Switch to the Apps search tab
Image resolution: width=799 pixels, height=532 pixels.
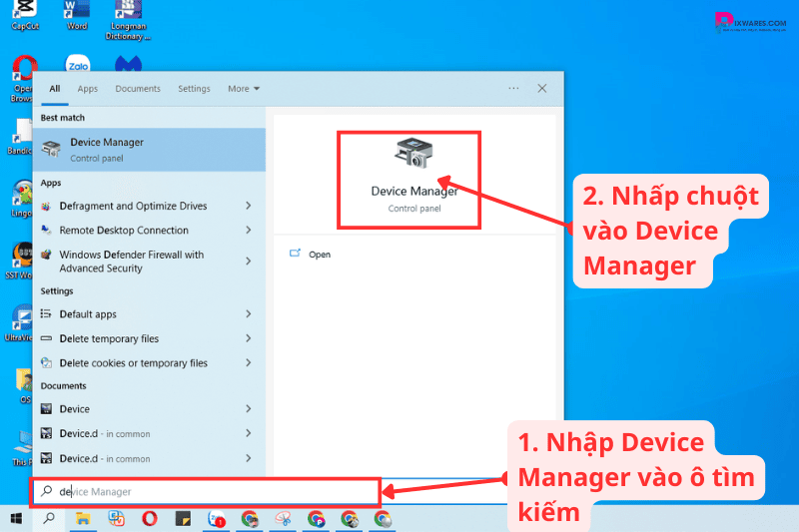(88, 89)
